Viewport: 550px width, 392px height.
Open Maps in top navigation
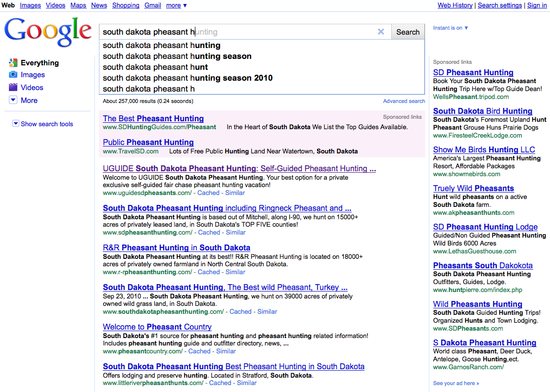pos(78,6)
